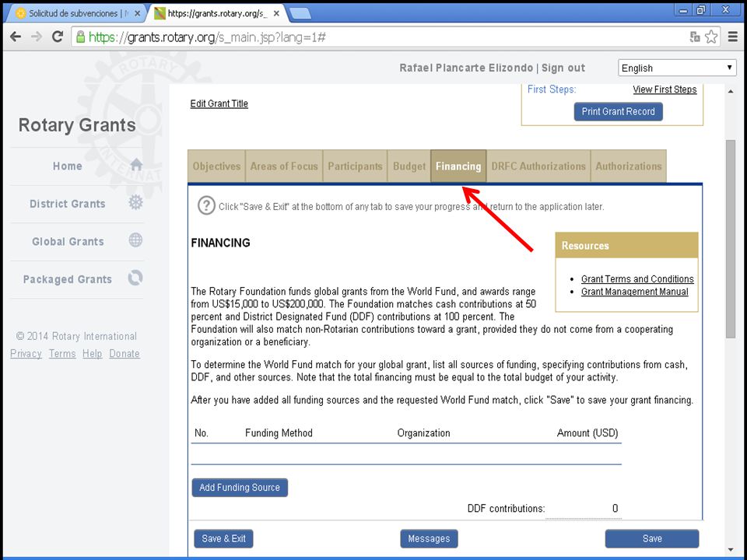Image resolution: width=747 pixels, height=560 pixels.
Task: Go to the Budget tab
Action: pyautogui.click(x=409, y=166)
